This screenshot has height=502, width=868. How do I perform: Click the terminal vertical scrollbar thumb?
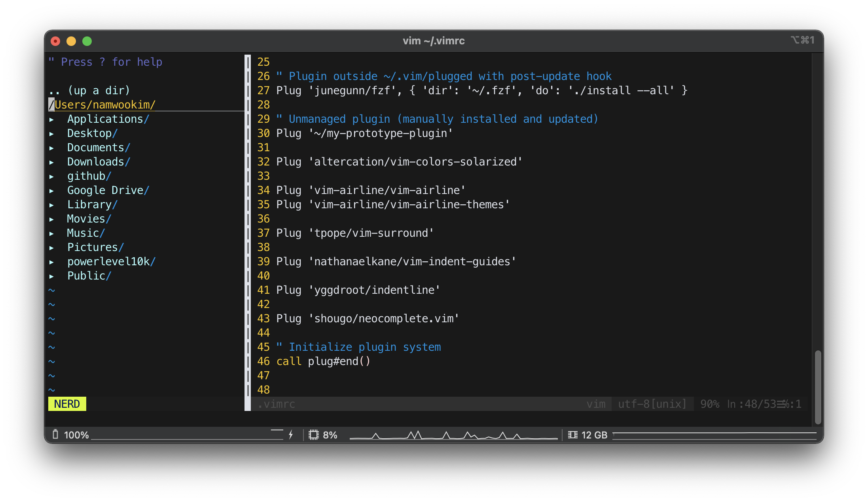pyautogui.click(x=818, y=387)
